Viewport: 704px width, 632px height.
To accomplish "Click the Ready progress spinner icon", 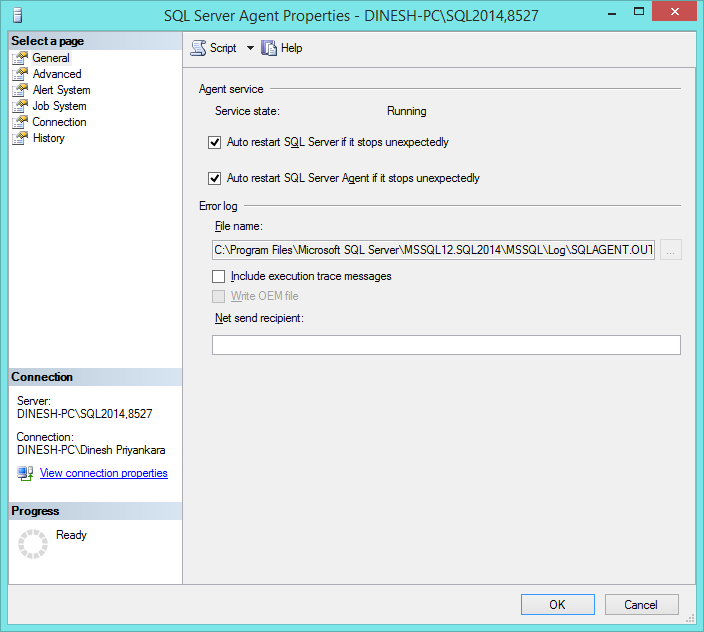I will [33, 544].
